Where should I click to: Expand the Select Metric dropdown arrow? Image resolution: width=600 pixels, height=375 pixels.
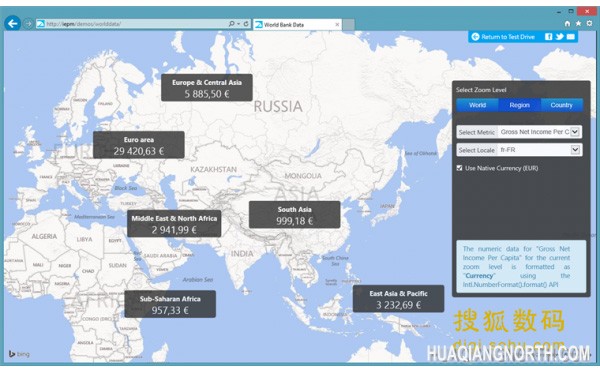coord(575,132)
